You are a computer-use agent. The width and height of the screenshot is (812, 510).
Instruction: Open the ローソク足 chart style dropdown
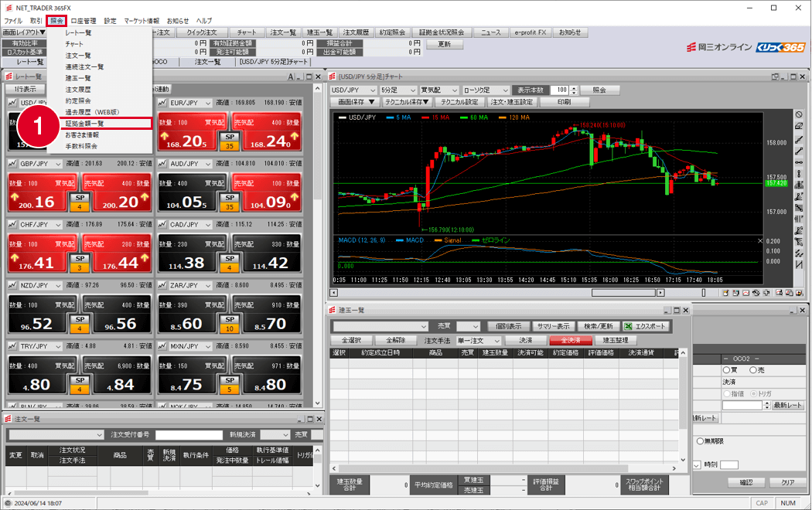click(x=485, y=90)
